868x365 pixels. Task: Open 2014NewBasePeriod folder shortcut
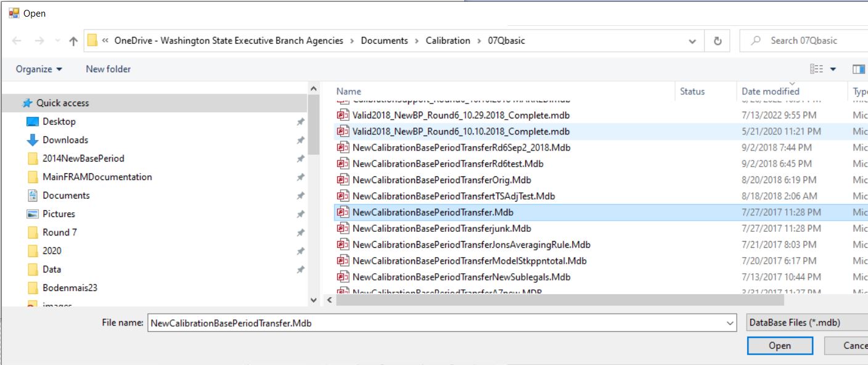click(83, 158)
